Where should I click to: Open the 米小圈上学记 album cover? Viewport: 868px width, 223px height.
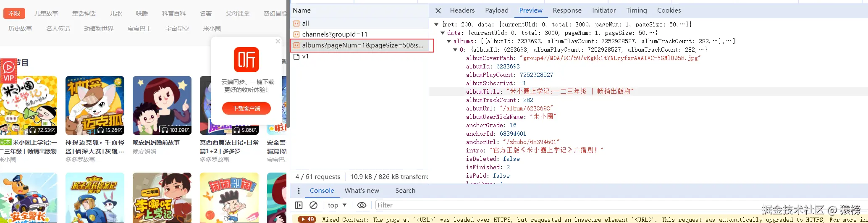[29, 105]
